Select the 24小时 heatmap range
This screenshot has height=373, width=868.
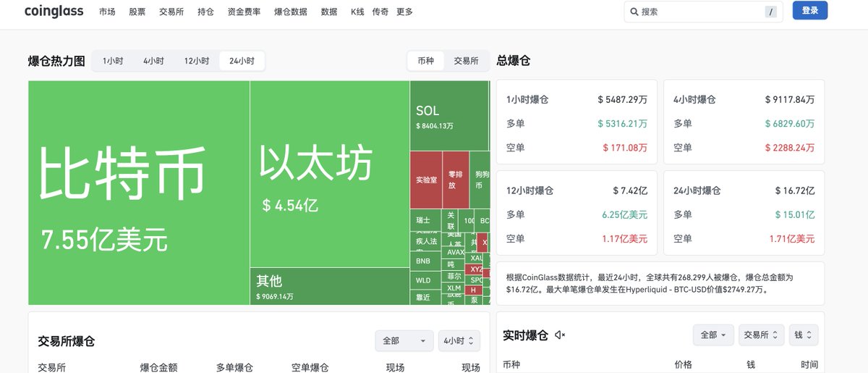tap(242, 61)
